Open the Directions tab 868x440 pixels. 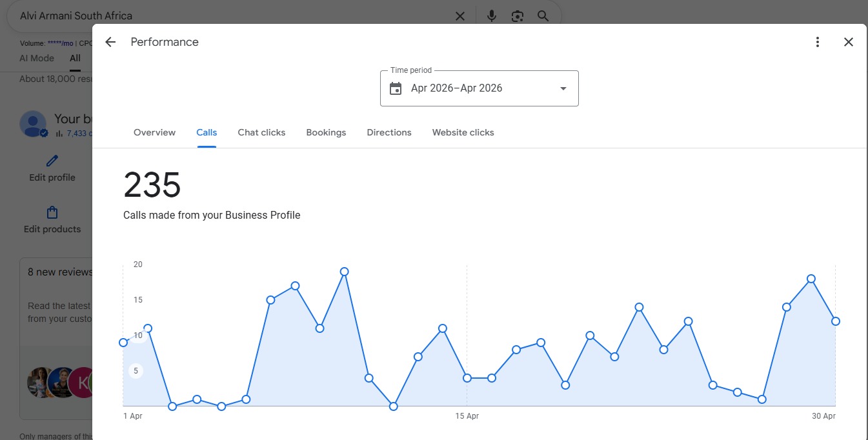coord(389,132)
